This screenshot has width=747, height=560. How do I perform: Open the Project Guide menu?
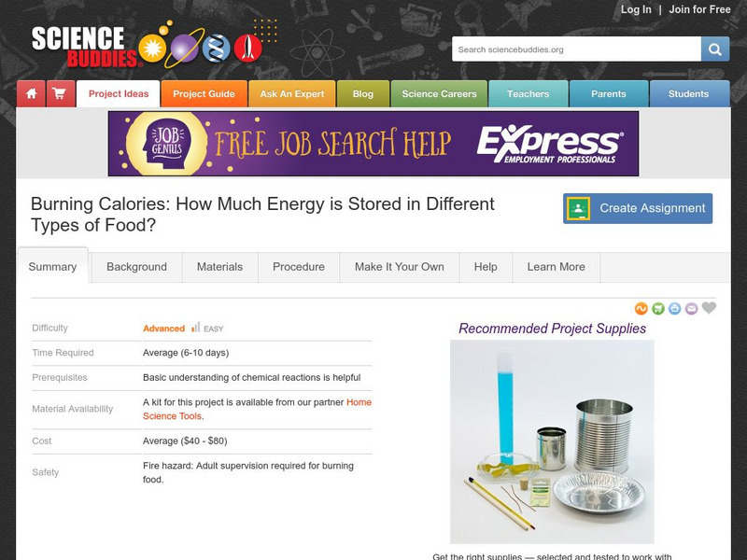[204, 94]
